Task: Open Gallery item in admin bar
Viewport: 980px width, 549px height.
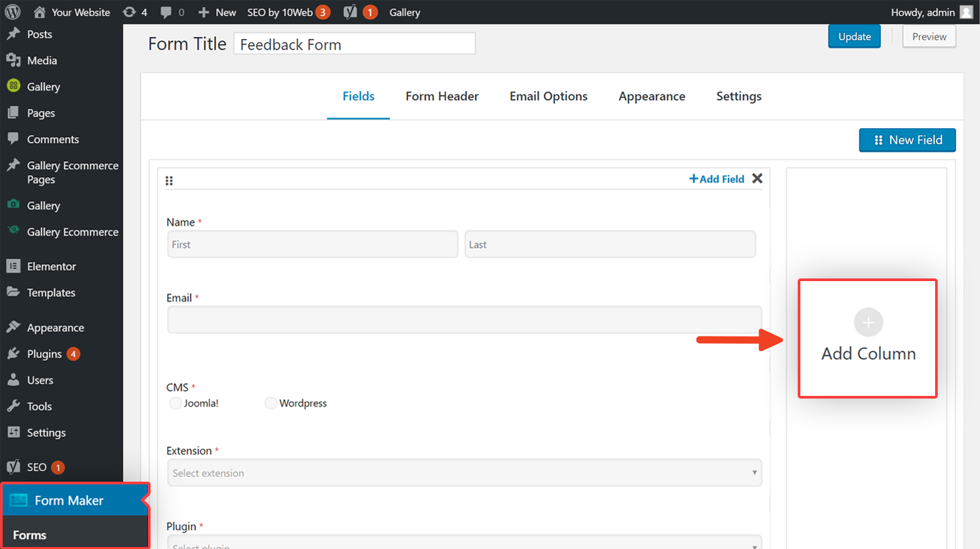Action: [x=405, y=13]
